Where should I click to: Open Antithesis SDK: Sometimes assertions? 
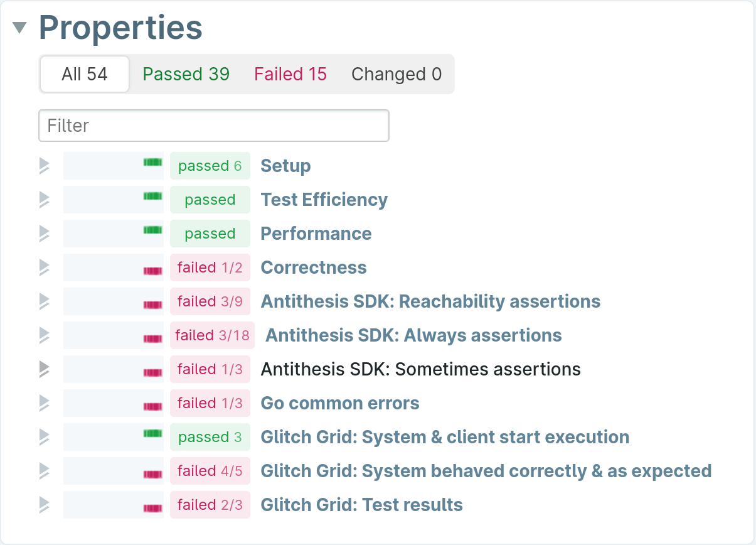coord(420,369)
